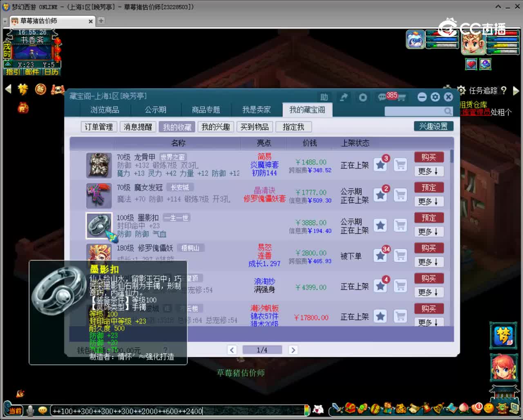Toggle favorite star for 180级 修罗傀儡妖
523x420 pixels.
click(x=380, y=256)
